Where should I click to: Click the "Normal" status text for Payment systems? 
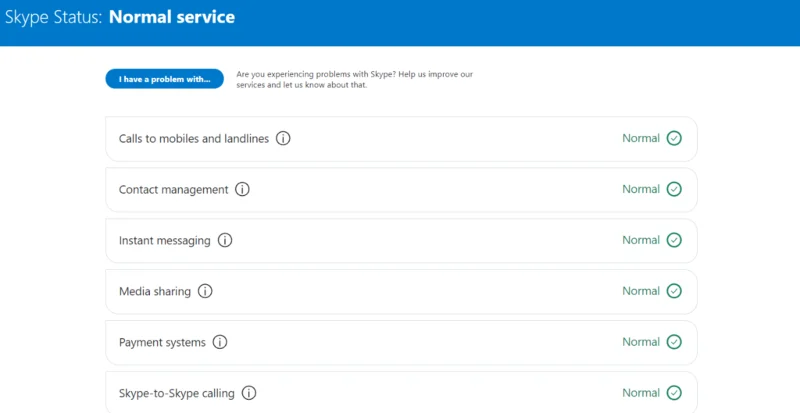click(x=640, y=342)
